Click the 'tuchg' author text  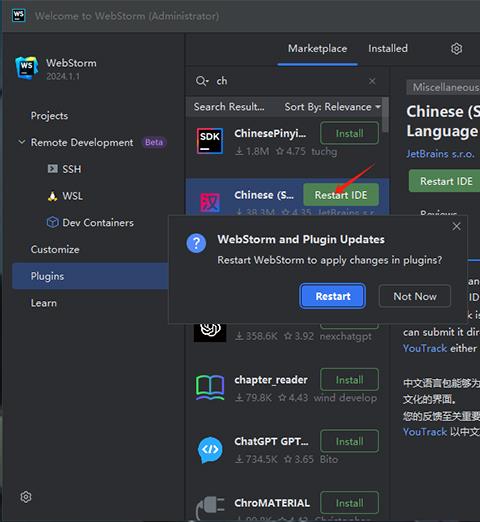[324, 152]
